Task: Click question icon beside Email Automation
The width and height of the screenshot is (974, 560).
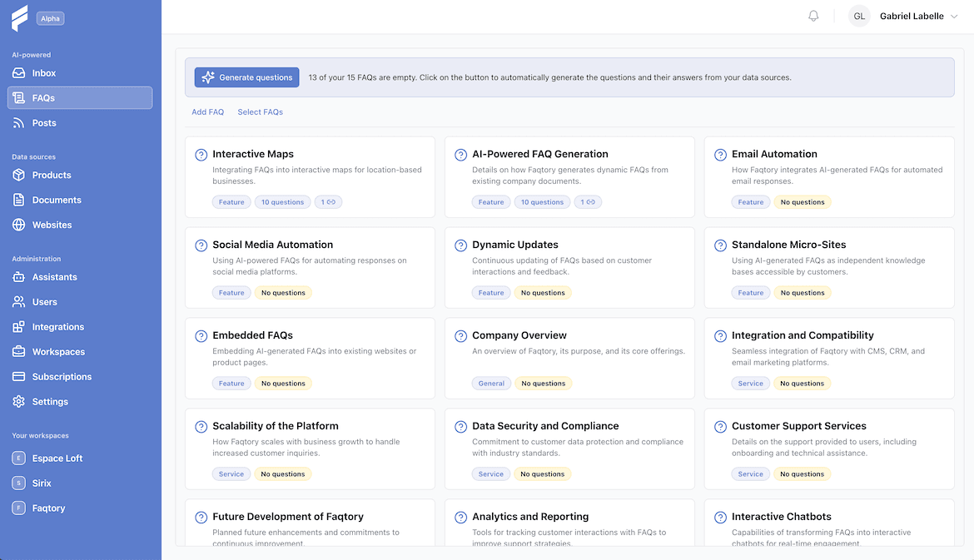Action: [x=721, y=155]
